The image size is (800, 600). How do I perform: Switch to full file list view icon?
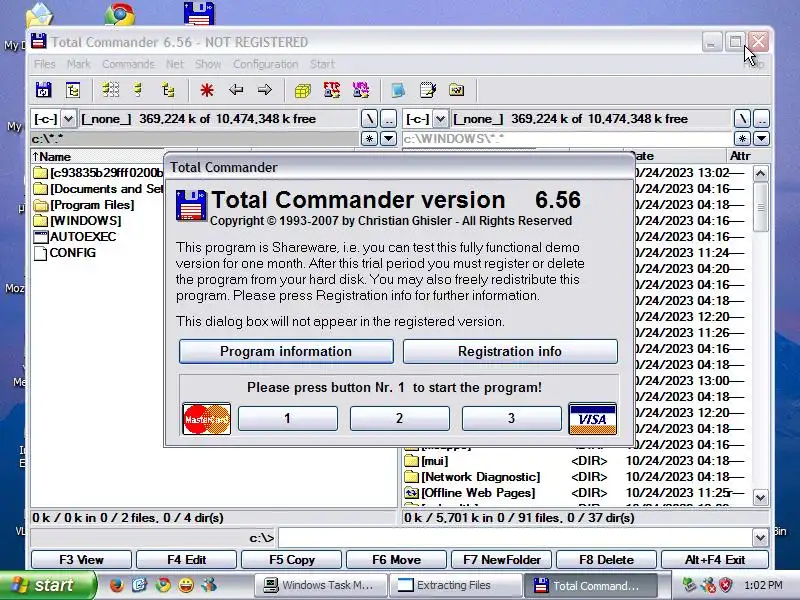(x=138, y=90)
